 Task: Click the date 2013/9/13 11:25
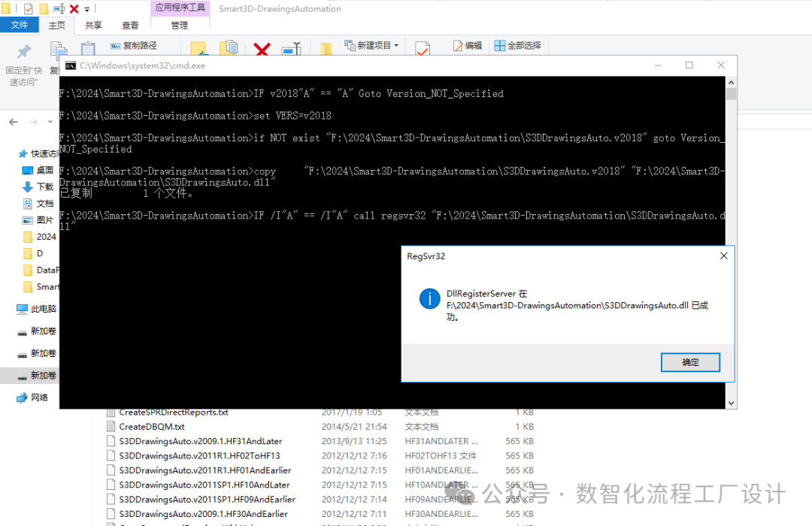pos(354,441)
